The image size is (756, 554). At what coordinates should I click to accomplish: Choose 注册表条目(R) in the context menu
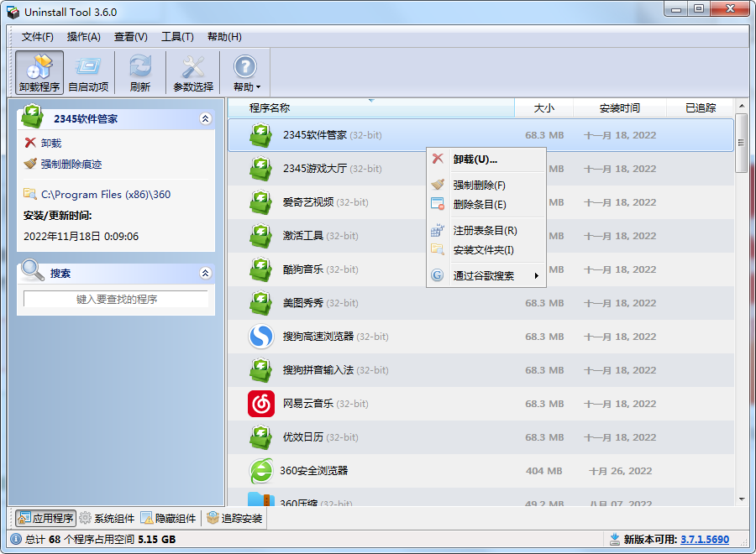pos(486,230)
